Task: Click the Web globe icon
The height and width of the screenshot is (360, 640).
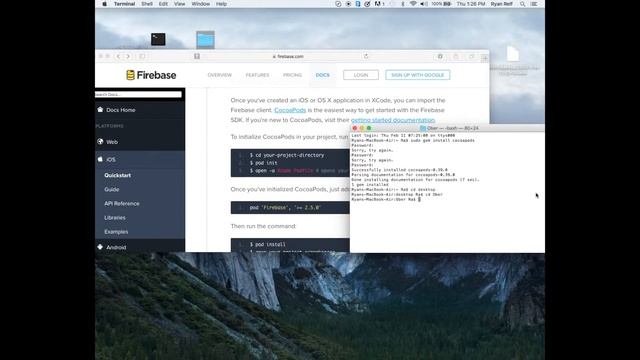Action: click(x=100, y=142)
